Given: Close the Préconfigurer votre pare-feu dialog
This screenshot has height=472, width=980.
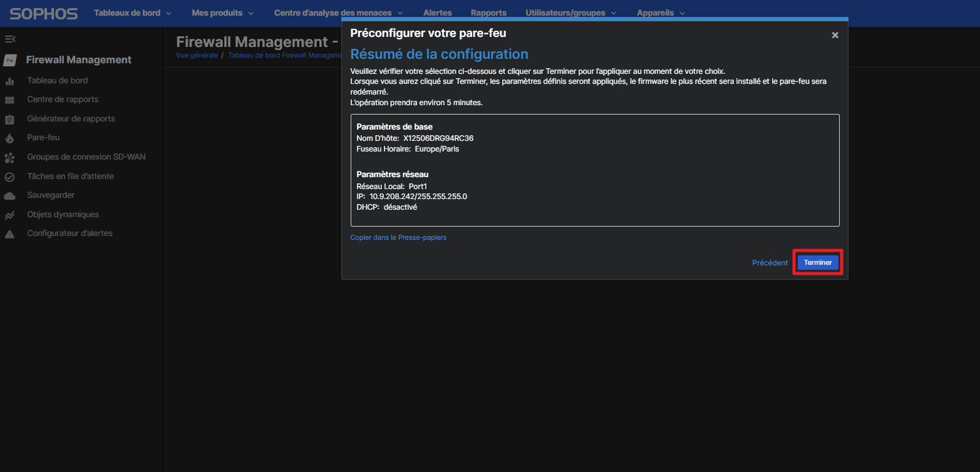Looking at the screenshot, I should coord(835,36).
